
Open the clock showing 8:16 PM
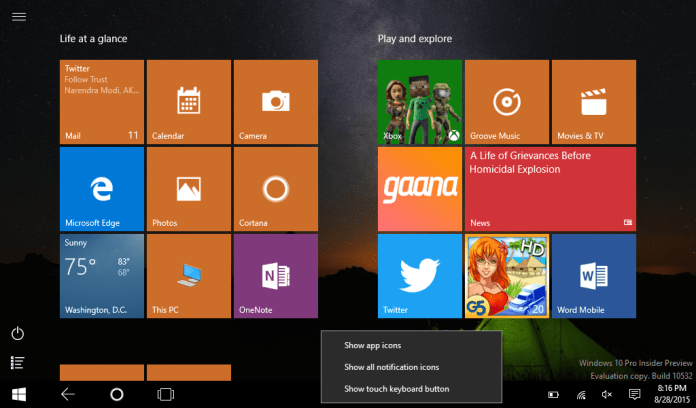(x=672, y=394)
